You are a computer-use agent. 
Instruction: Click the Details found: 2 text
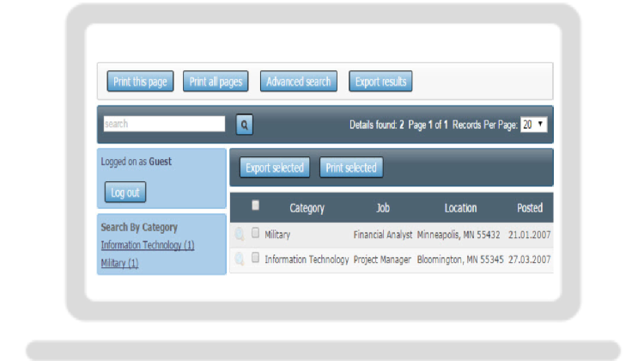377,125
